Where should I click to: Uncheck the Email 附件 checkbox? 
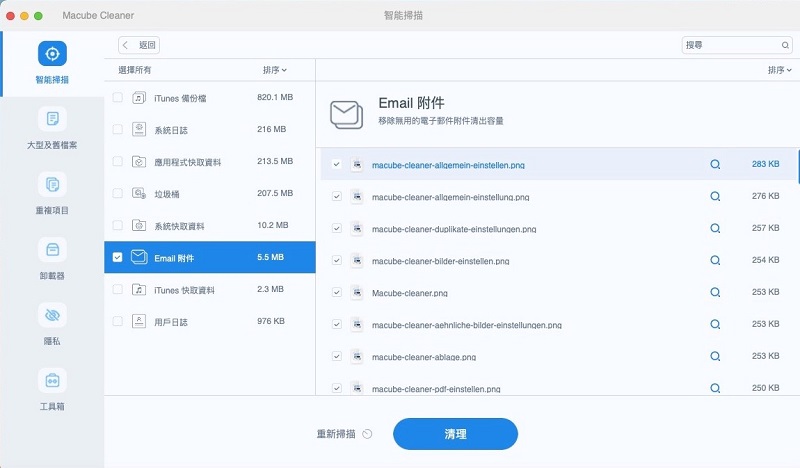coord(117,257)
